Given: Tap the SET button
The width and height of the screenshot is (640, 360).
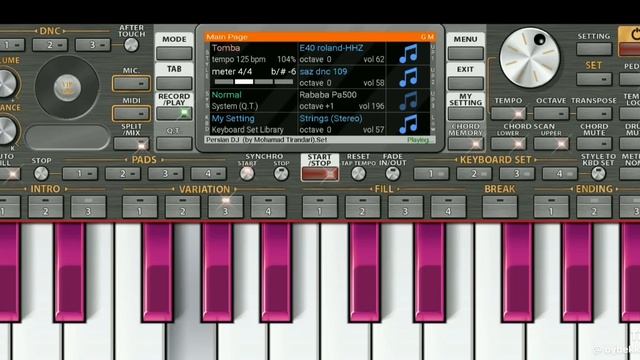Looking at the screenshot, I should 594,79.
